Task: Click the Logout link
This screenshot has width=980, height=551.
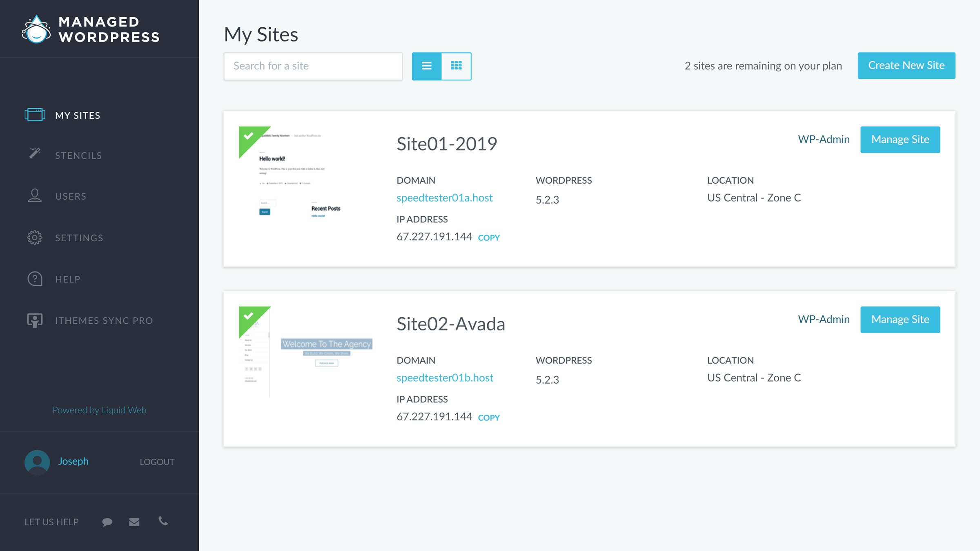Action: pyautogui.click(x=157, y=462)
